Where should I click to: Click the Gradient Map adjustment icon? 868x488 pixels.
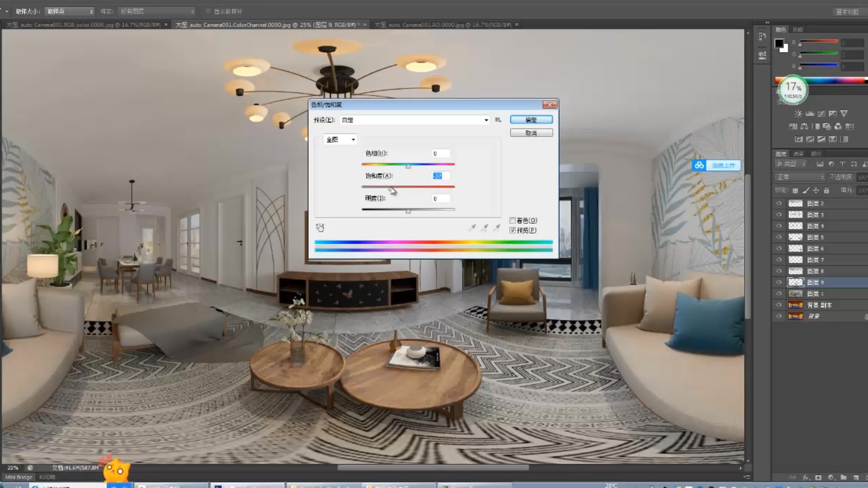[x=844, y=139]
